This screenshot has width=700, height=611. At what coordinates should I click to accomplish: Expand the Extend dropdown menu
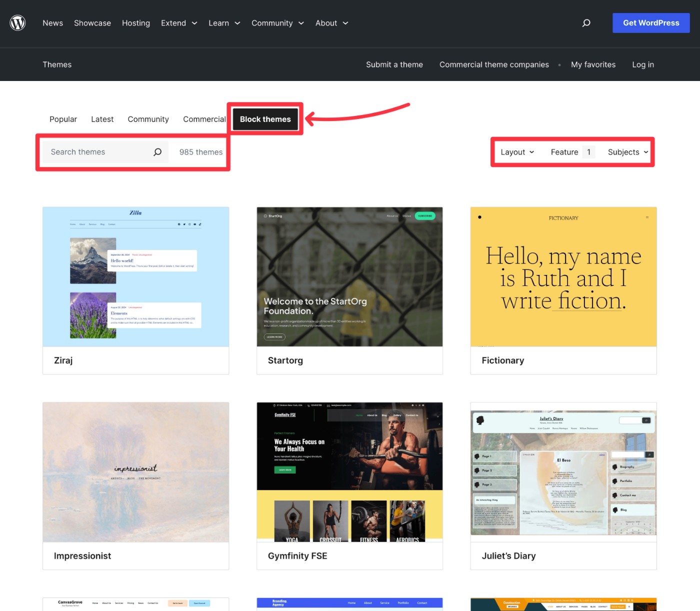coord(179,23)
